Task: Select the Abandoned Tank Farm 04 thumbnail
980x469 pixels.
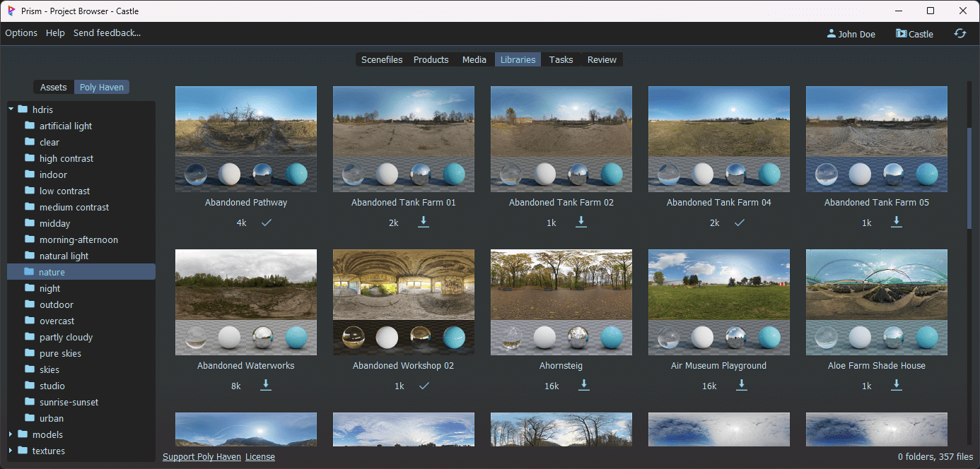Action: tap(719, 139)
